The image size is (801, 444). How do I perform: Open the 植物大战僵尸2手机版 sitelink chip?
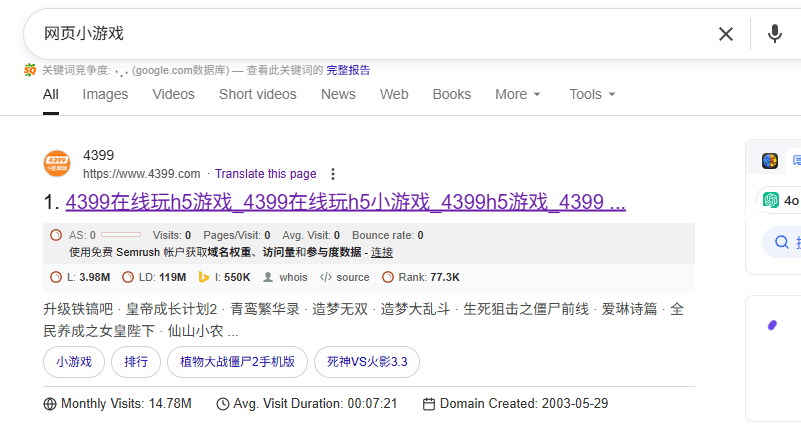pos(238,362)
